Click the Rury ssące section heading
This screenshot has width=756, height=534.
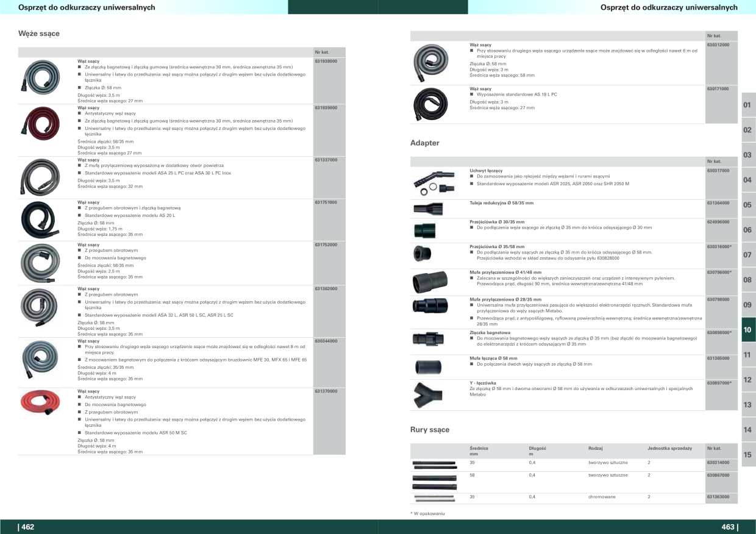click(430, 429)
